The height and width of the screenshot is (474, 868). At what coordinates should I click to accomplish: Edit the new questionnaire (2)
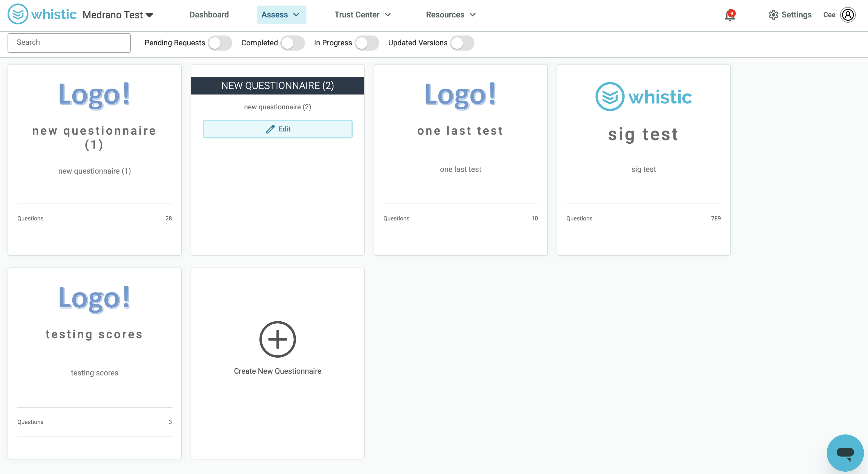tap(278, 129)
